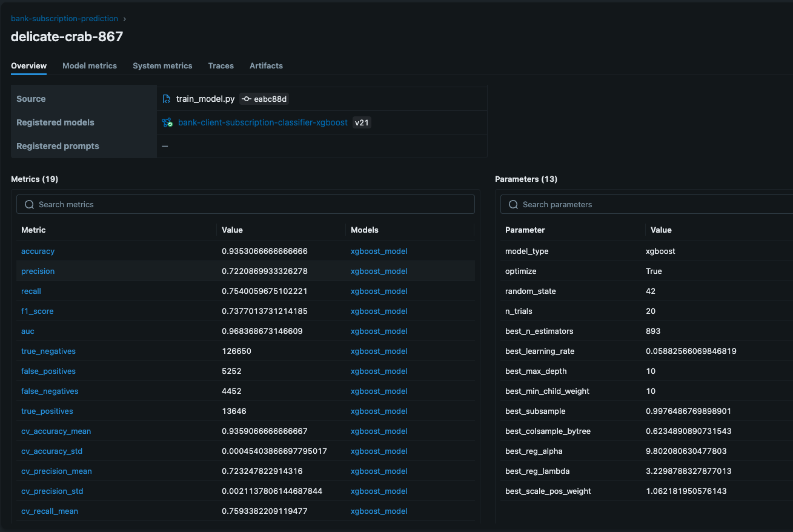Screen dimensions: 793x532
Task: Open the bank-client-subscription-classifier-xgboost model link
Action: click(262, 122)
